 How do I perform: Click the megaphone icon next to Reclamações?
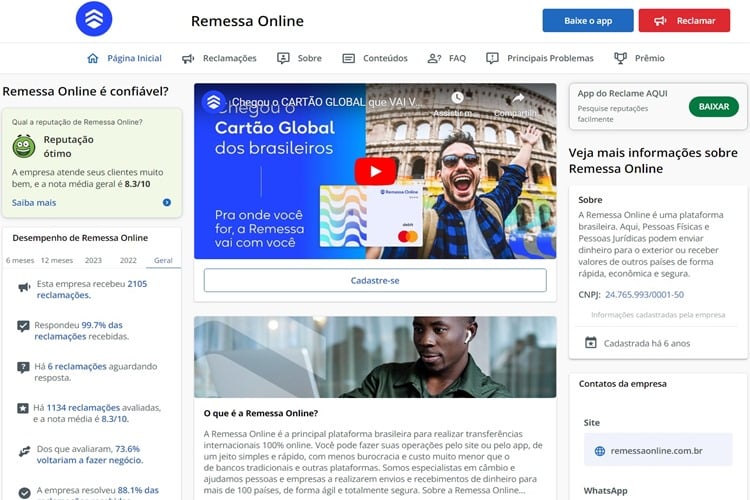(188, 58)
